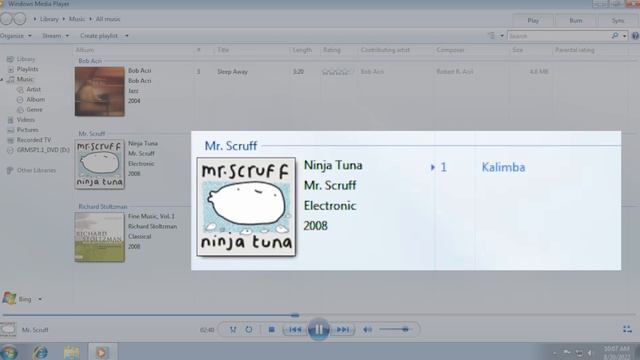Click the seek bar position handle
This screenshot has width=640, height=360.
pyautogui.click(x=295, y=315)
